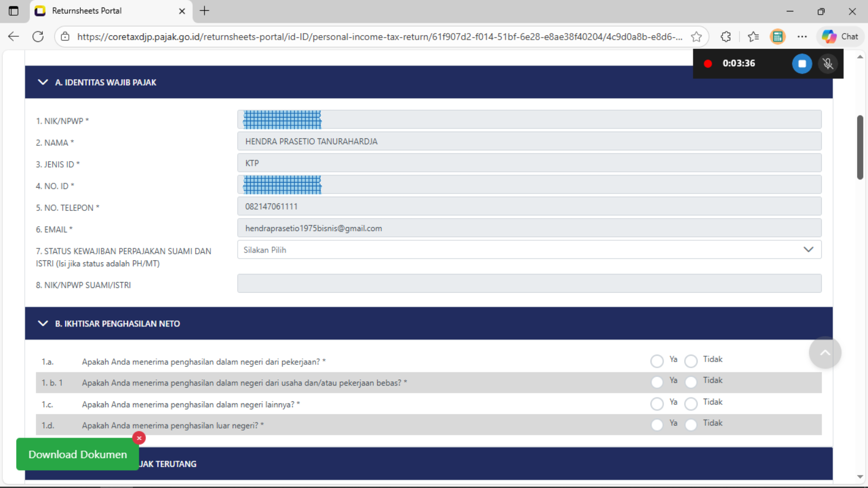Open browser Settings and more menu

(x=802, y=36)
